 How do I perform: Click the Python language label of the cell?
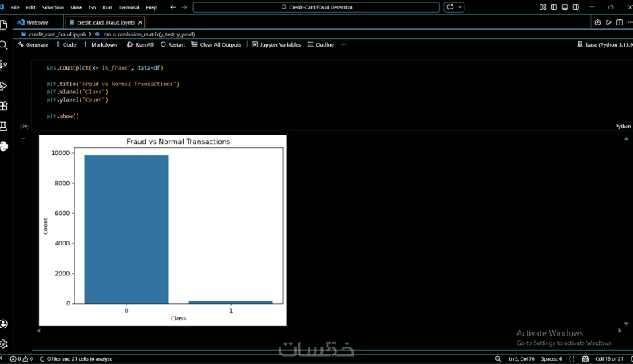click(623, 127)
